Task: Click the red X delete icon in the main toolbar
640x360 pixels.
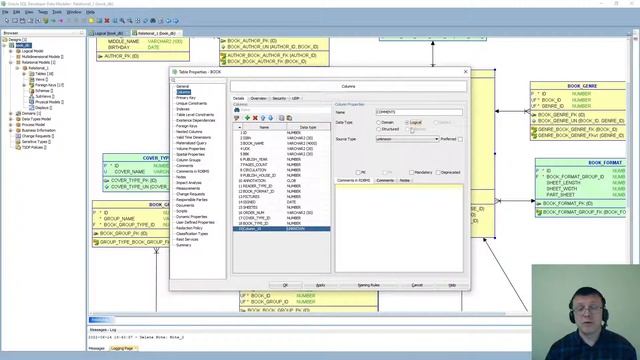Action: click(x=107, y=20)
